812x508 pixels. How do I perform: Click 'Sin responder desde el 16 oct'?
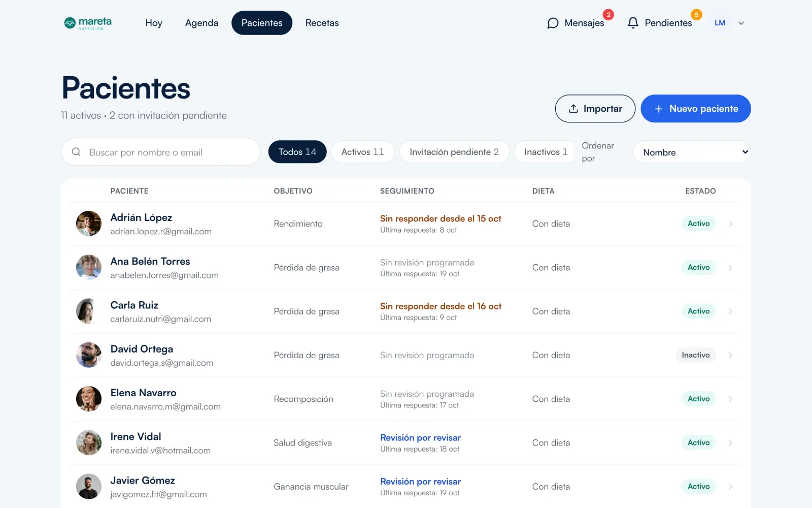coord(441,306)
